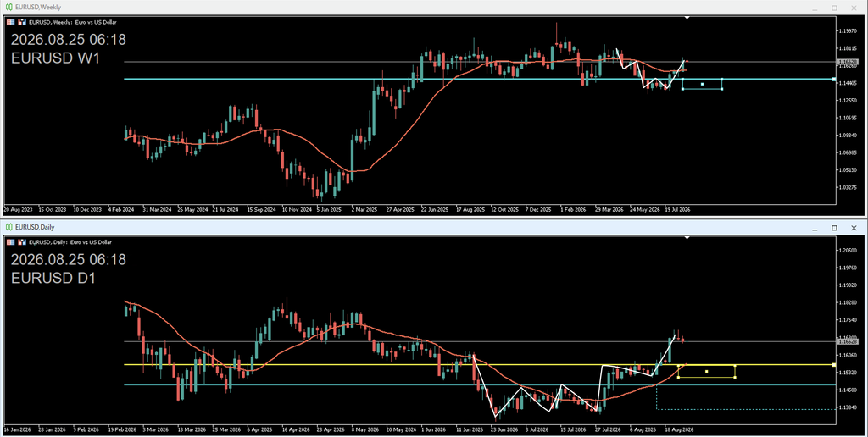Screen dimensions: 868x437
Task: Click the yellow rectangle's center anchor in the Daily chart
Action: pyautogui.click(x=707, y=371)
